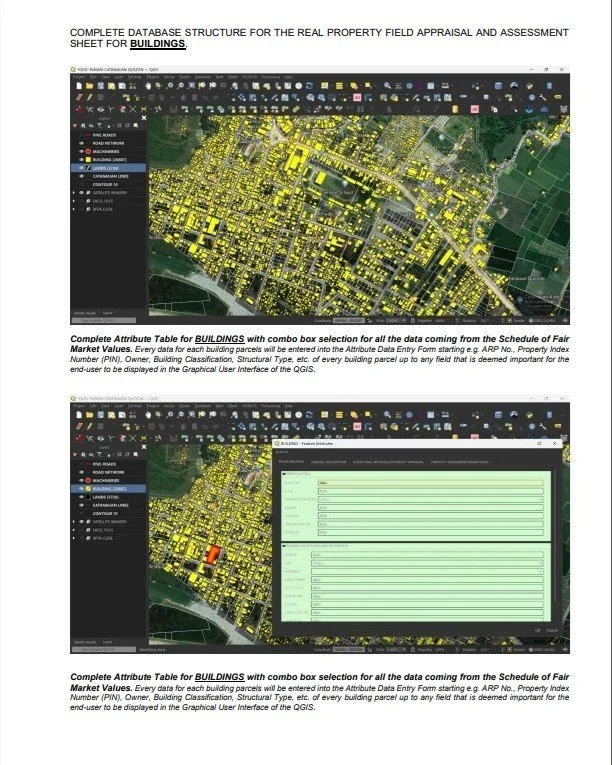Select Pan Map hand tool in upper QGIS screenshot
The image size is (612, 765).
click(x=148, y=86)
